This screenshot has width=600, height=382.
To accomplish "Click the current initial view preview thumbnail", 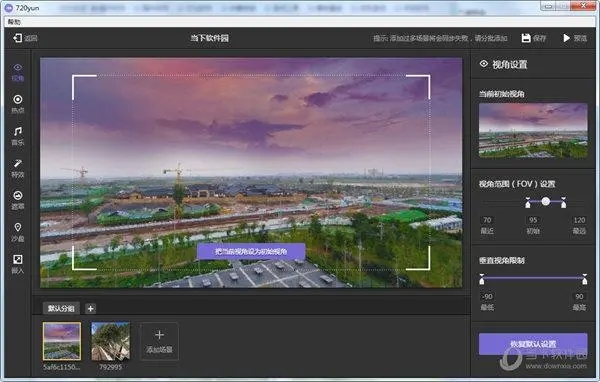I will [x=533, y=131].
